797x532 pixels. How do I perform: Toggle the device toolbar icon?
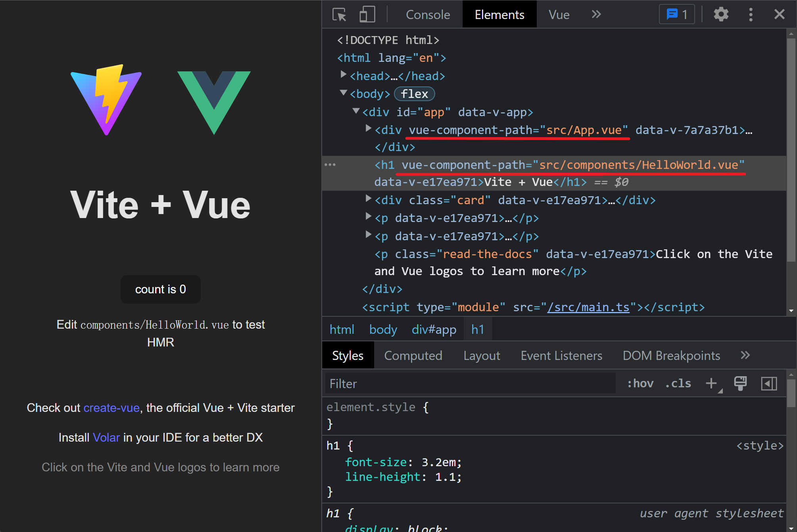[367, 15]
